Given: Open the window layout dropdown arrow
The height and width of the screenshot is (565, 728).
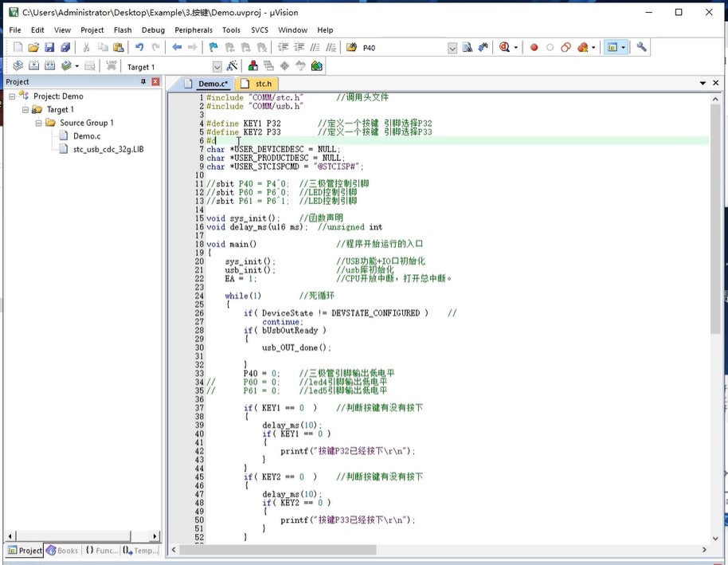Looking at the screenshot, I should point(623,48).
